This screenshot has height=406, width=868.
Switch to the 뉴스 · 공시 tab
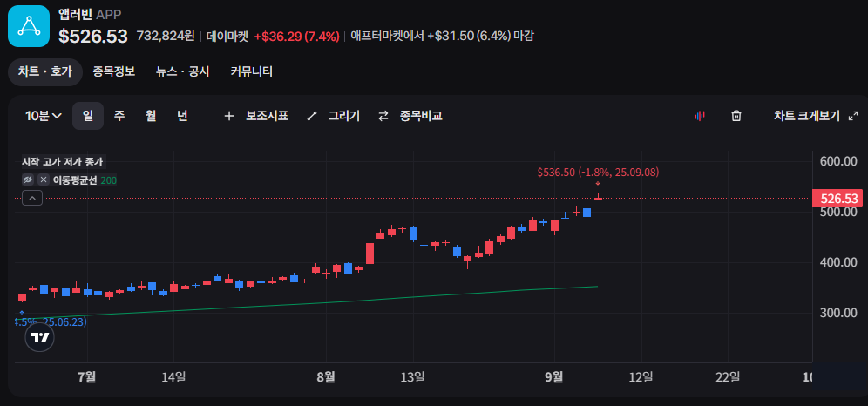pos(183,71)
